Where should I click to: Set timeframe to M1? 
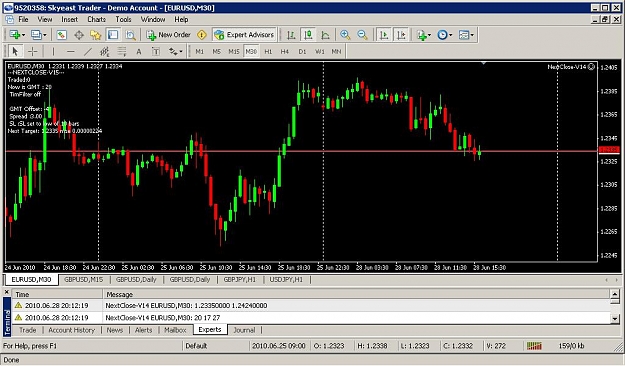click(x=200, y=51)
